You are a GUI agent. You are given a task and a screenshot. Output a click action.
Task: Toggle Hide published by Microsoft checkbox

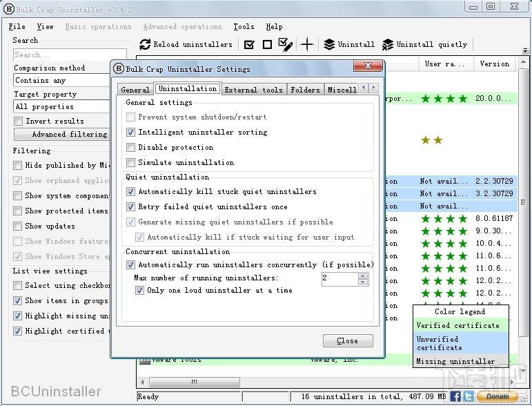click(18, 165)
